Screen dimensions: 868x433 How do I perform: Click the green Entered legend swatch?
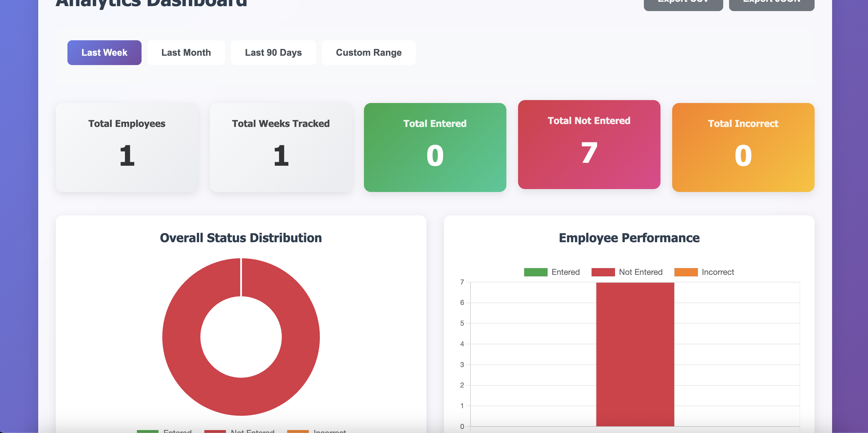point(536,272)
